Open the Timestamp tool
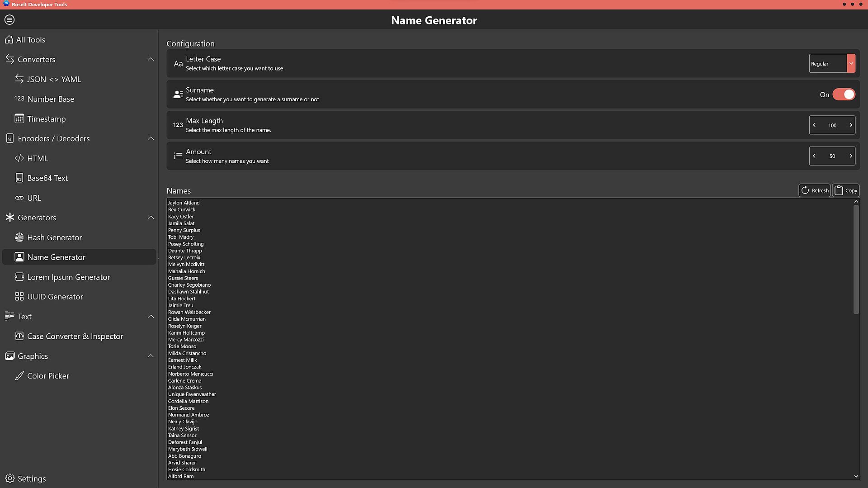 coord(79,119)
